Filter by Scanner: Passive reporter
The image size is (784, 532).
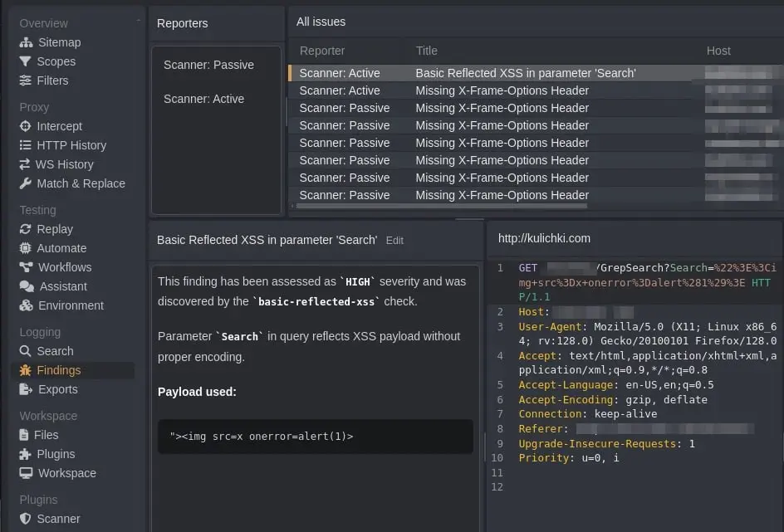208,65
